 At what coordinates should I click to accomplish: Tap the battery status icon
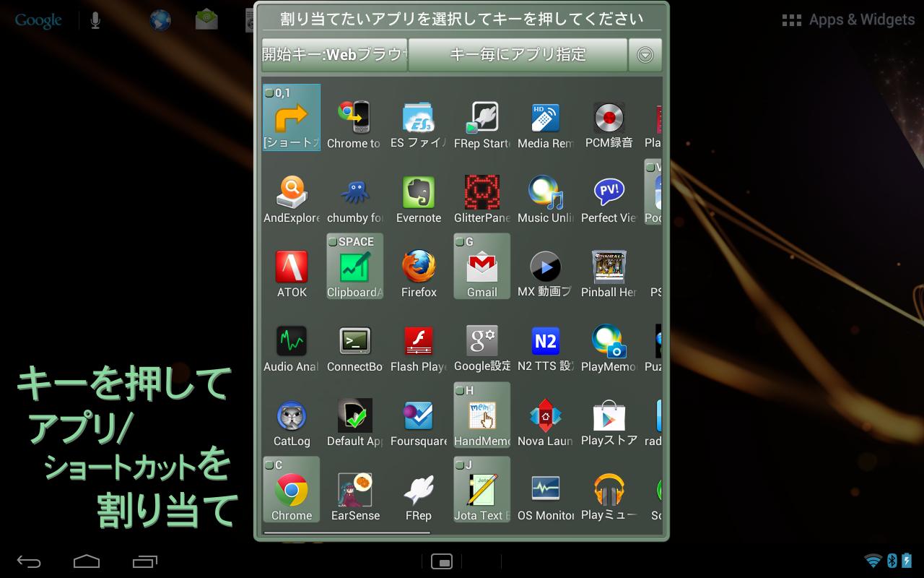[x=906, y=561]
